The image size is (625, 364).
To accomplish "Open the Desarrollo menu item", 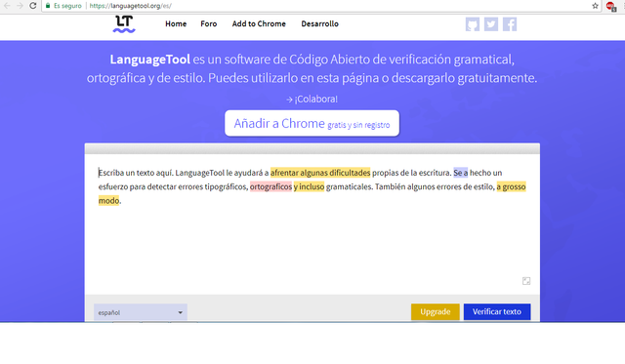I will point(319,23).
